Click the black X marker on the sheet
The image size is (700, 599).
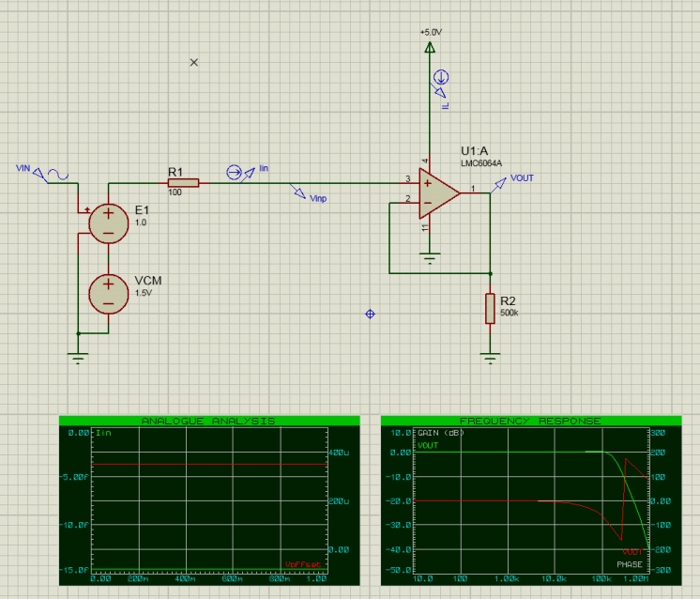point(193,63)
